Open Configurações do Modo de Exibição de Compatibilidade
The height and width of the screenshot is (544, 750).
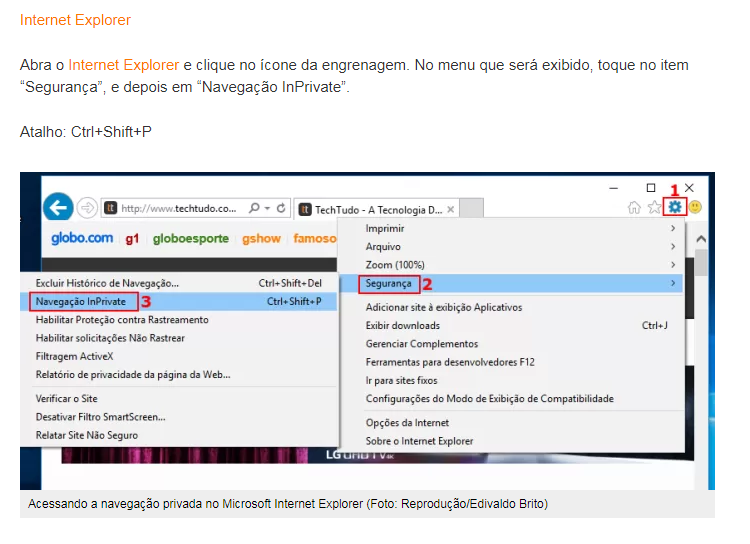coord(511,399)
